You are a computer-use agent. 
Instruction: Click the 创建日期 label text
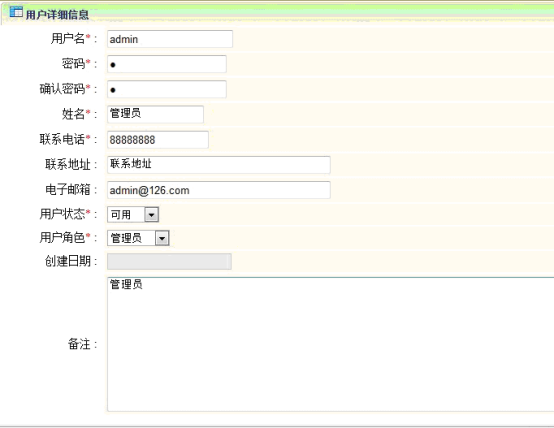[68, 261]
